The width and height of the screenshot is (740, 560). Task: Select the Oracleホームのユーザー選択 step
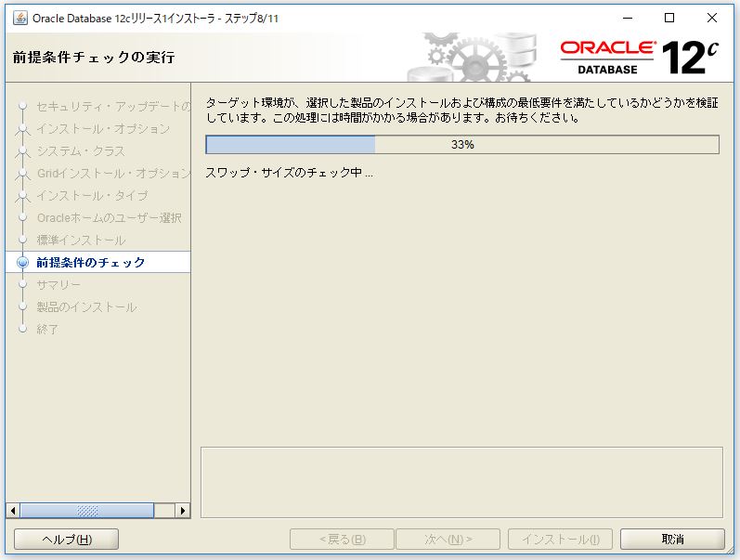click(109, 217)
